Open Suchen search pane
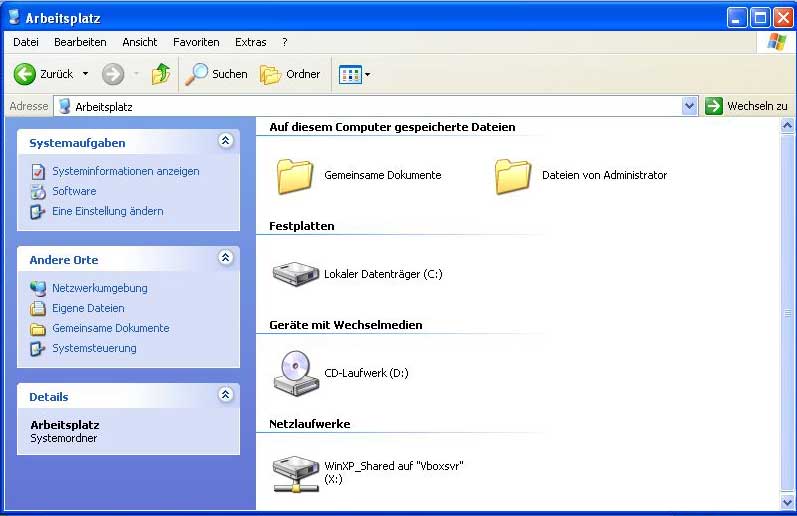 pyautogui.click(x=216, y=74)
